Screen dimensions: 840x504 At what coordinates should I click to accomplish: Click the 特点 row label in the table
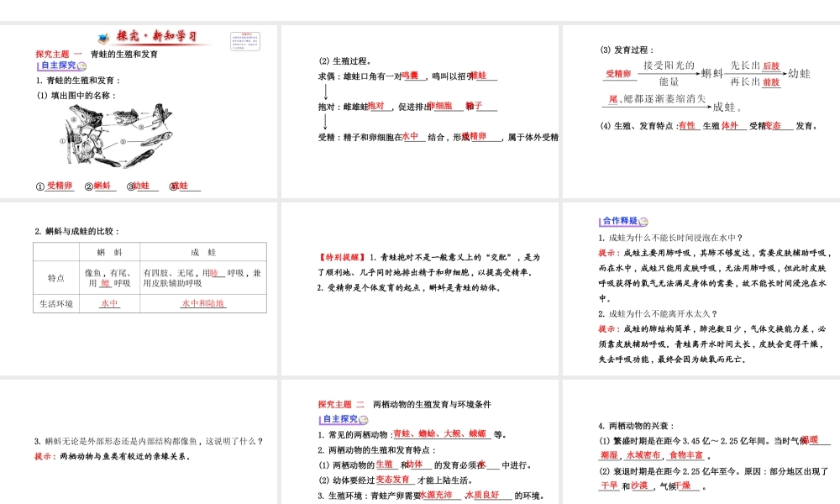tap(55, 278)
